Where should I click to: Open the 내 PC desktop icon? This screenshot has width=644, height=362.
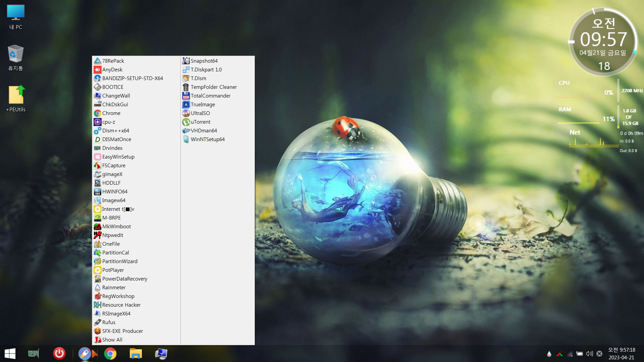(16, 17)
